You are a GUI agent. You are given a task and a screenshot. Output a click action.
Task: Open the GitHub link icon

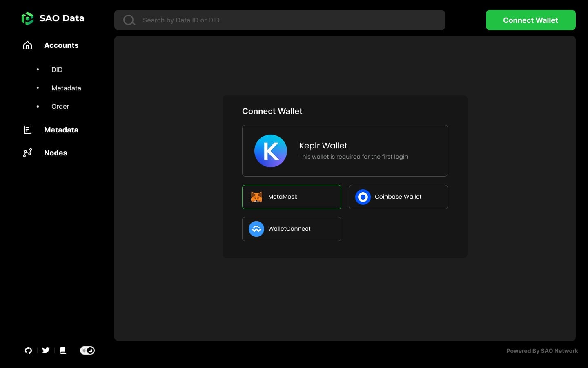click(28, 350)
